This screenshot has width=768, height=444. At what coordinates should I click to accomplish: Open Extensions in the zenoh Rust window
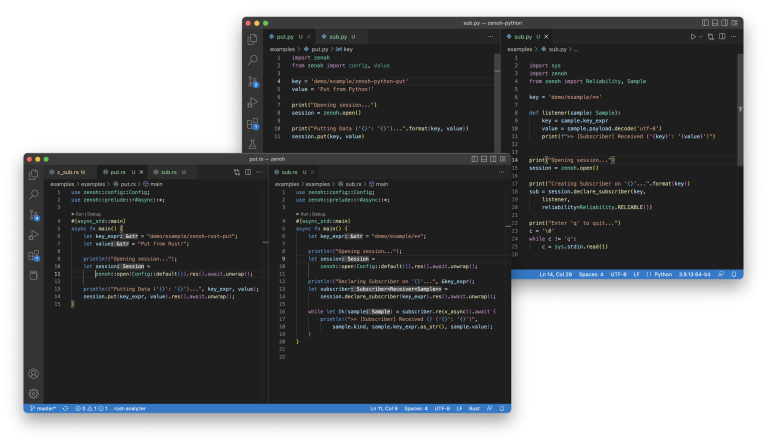point(33,255)
